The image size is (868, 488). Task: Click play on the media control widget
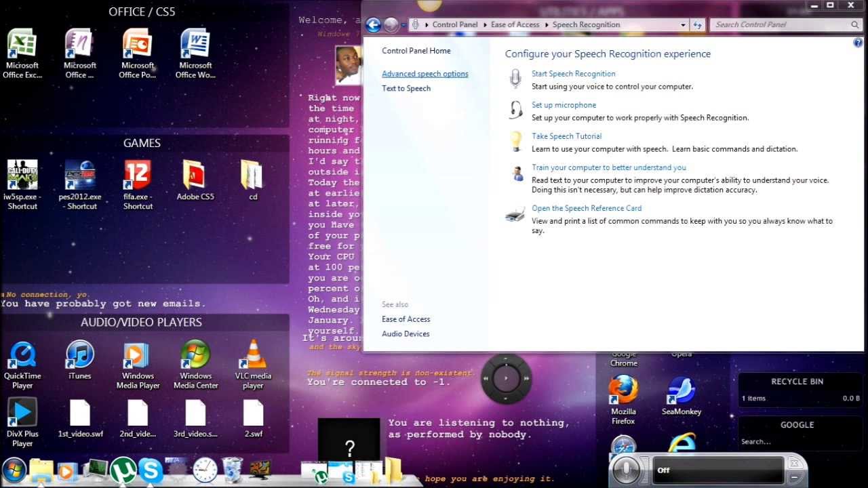[x=506, y=379]
